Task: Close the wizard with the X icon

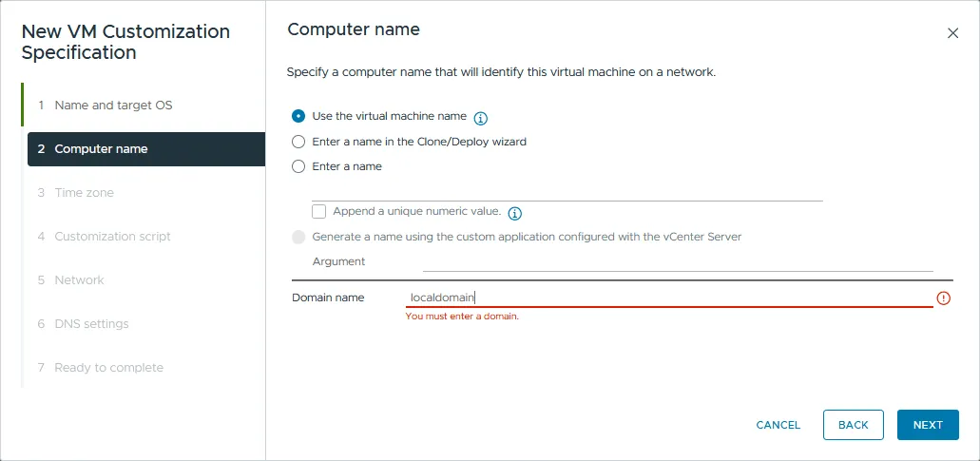Action: coord(952,33)
